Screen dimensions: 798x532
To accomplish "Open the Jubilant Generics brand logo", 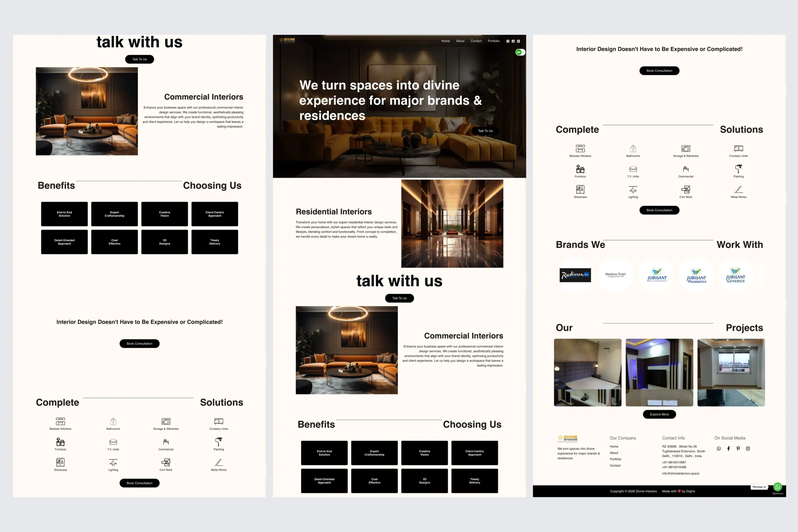I will [x=735, y=275].
